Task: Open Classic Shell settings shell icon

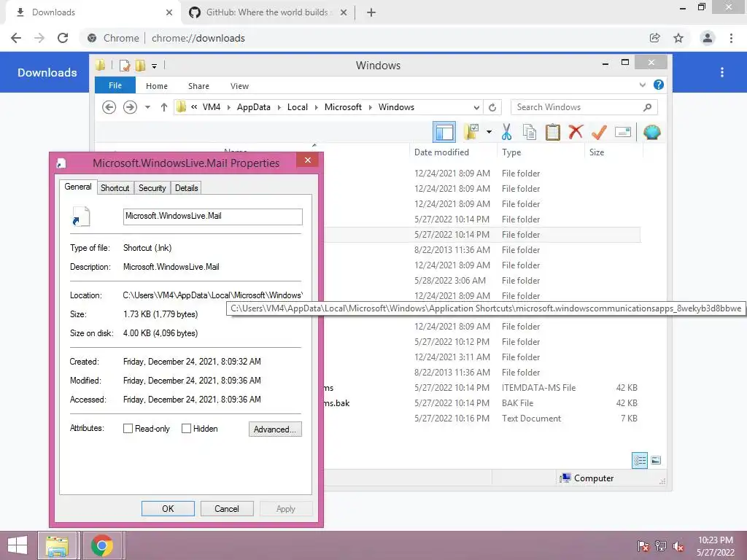Action: [x=651, y=132]
